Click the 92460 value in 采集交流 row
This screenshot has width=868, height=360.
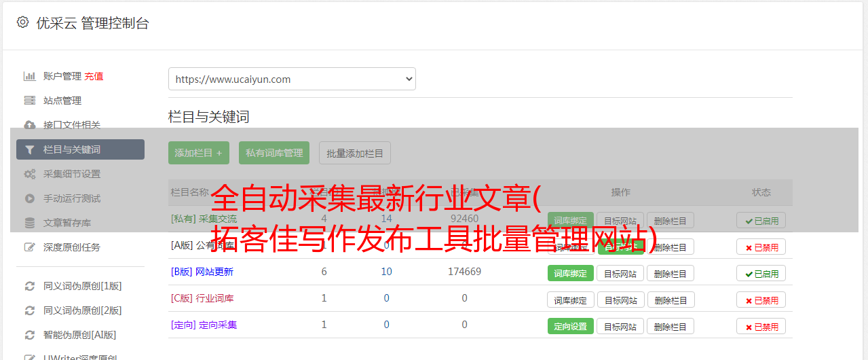pos(464,219)
